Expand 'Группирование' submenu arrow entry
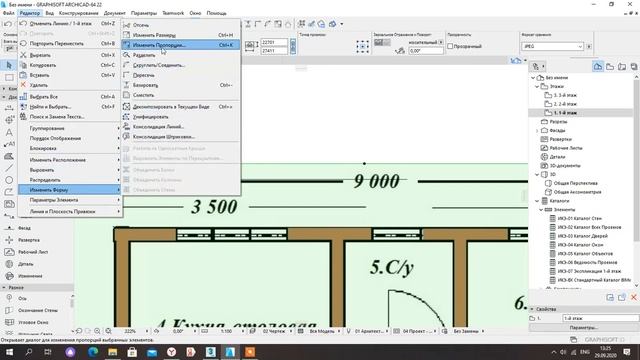The height and width of the screenshot is (360, 640). tap(69, 128)
